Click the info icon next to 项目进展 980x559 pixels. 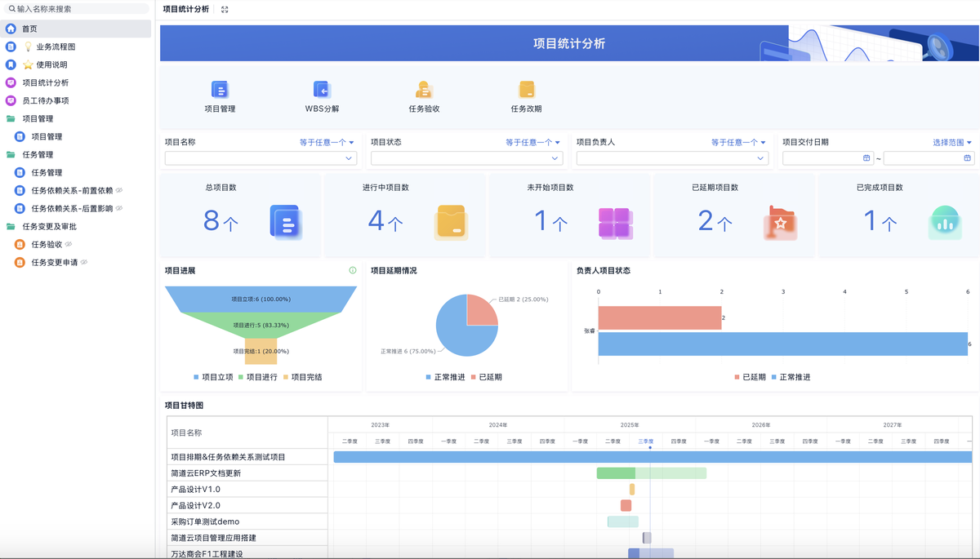point(351,269)
